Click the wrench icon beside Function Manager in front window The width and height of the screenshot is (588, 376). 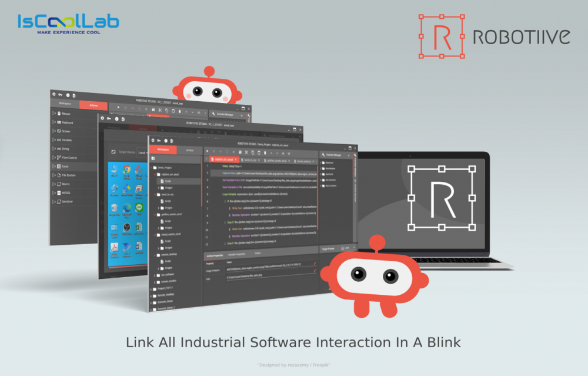pyautogui.click(x=323, y=154)
